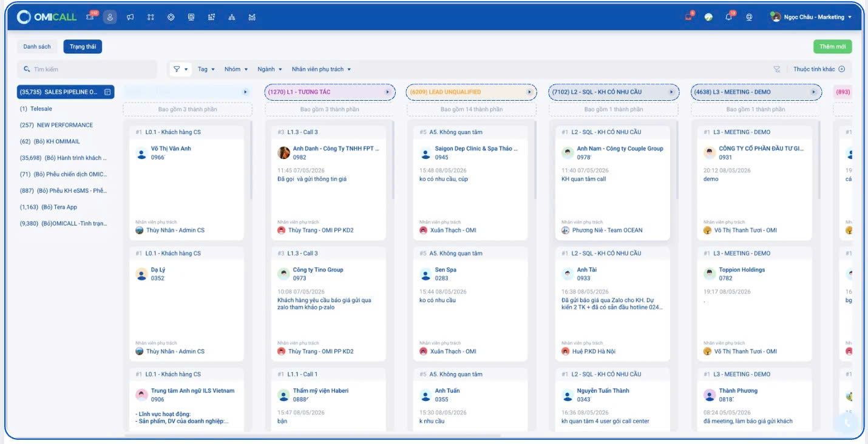The image size is (868, 444).
Task: Click the Dạ Lý contact name
Action: (158, 270)
